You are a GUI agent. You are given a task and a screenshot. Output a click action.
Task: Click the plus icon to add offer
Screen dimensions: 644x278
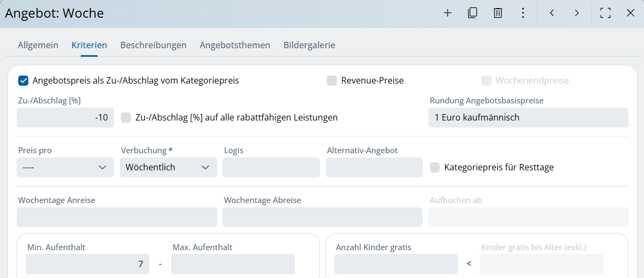448,13
